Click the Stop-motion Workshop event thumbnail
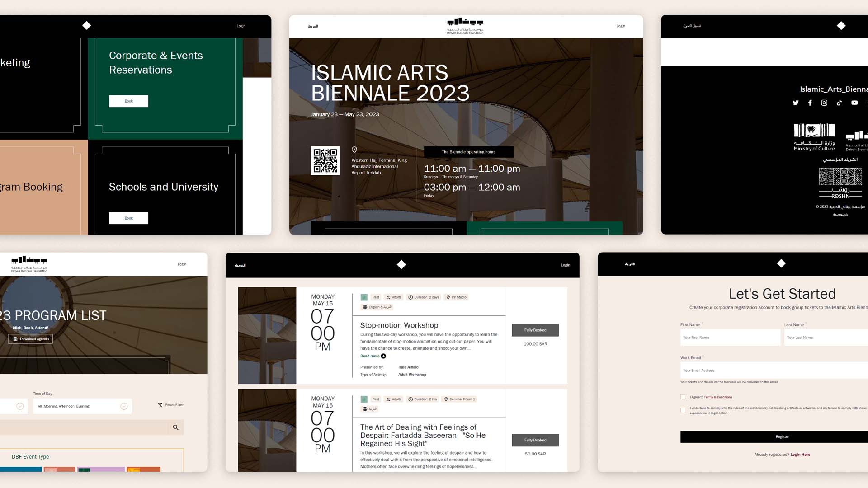The image size is (868, 488). coord(267,336)
